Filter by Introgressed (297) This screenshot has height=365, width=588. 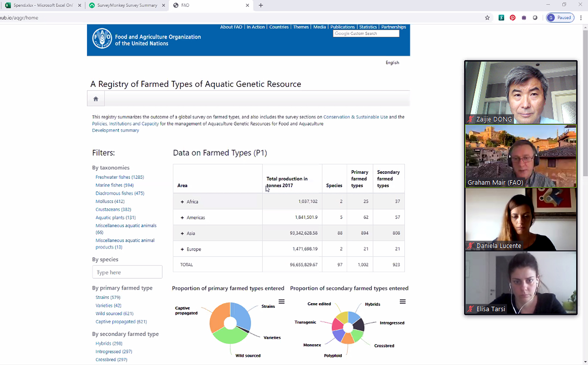(x=114, y=351)
